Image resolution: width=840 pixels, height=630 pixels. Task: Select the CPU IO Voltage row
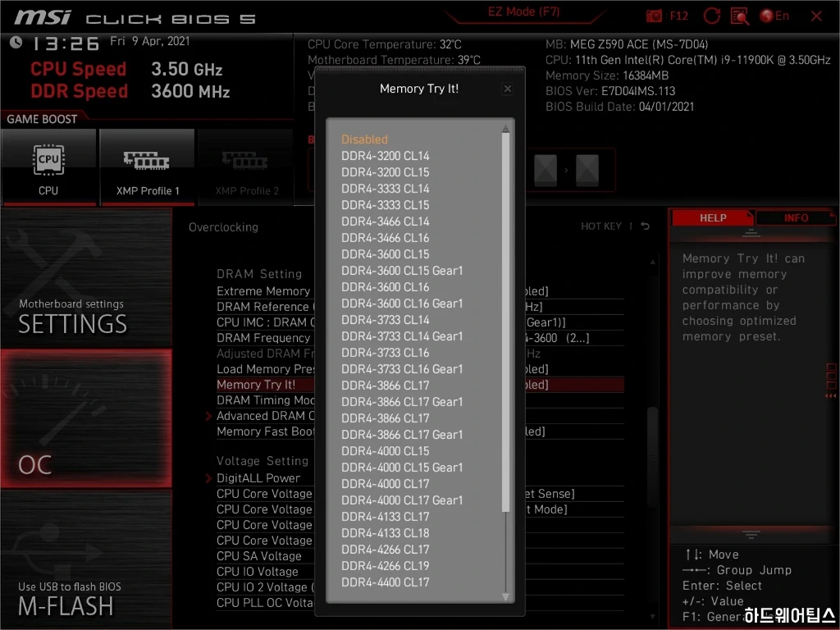(x=420, y=572)
